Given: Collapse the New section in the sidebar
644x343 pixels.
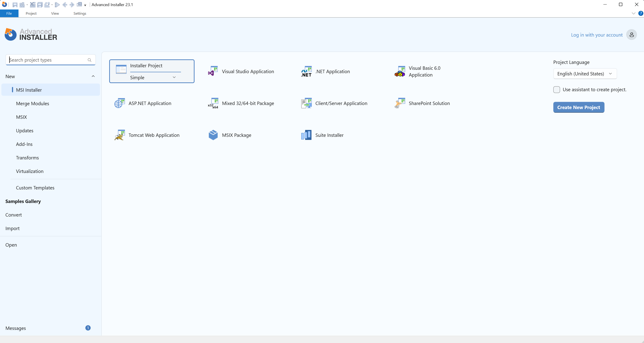Looking at the screenshot, I should point(93,76).
